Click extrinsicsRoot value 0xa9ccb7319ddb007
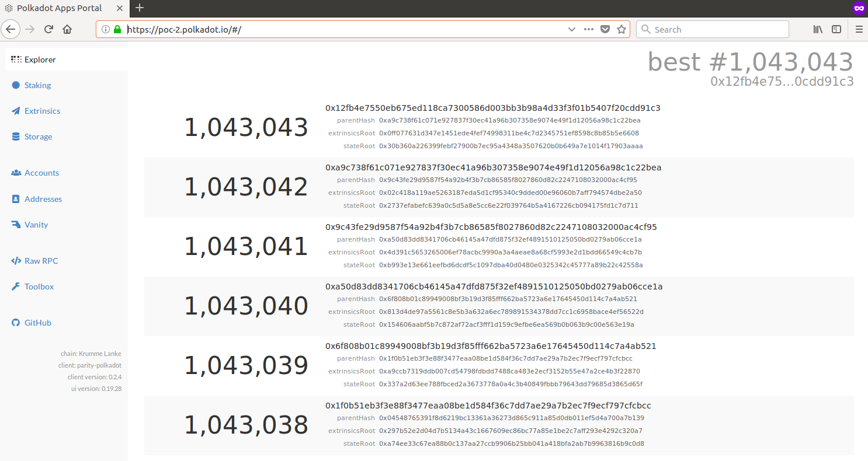The height and width of the screenshot is (461, 868). [x=509, y=371]
